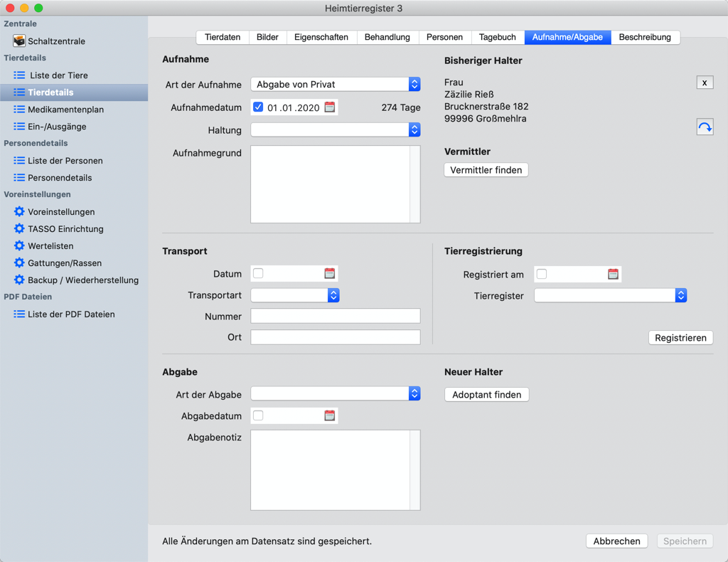
Task: Enable the Transport Datum checkbox
Action: click(x=258, y=274)
